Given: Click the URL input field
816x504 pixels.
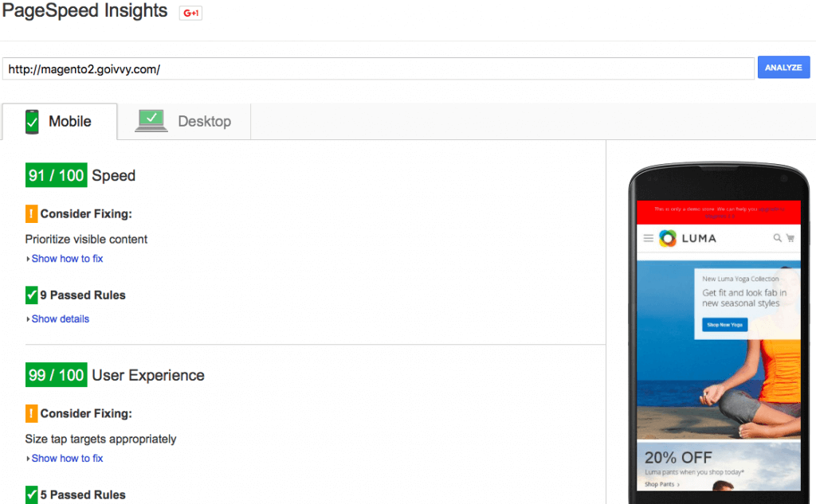Looking at the screenshot, I should pyautogui.click(x=378, y=69).
